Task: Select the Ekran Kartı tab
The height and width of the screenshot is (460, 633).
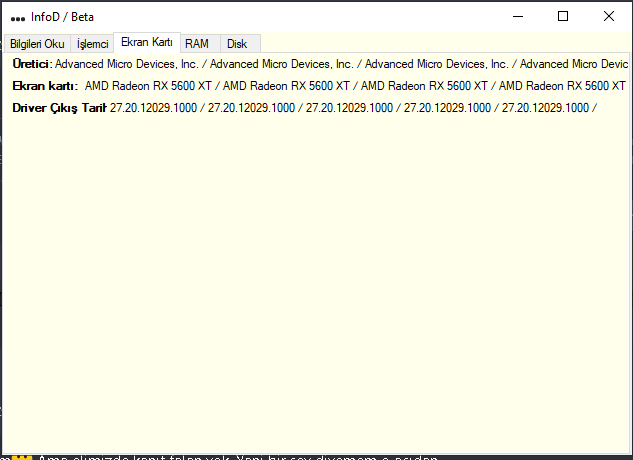Action: click(x=147, y=42)
